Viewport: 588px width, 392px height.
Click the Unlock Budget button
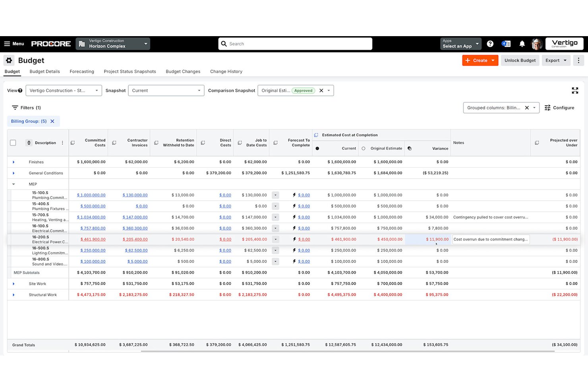520,60
